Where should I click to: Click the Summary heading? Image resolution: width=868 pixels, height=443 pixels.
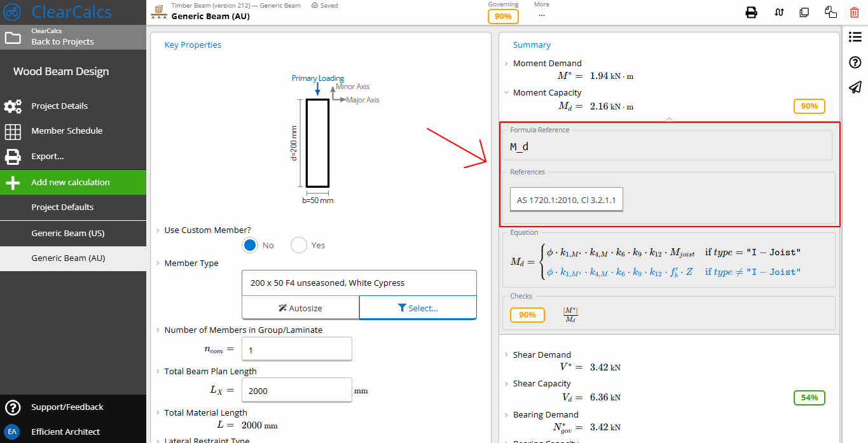(532, 45)
